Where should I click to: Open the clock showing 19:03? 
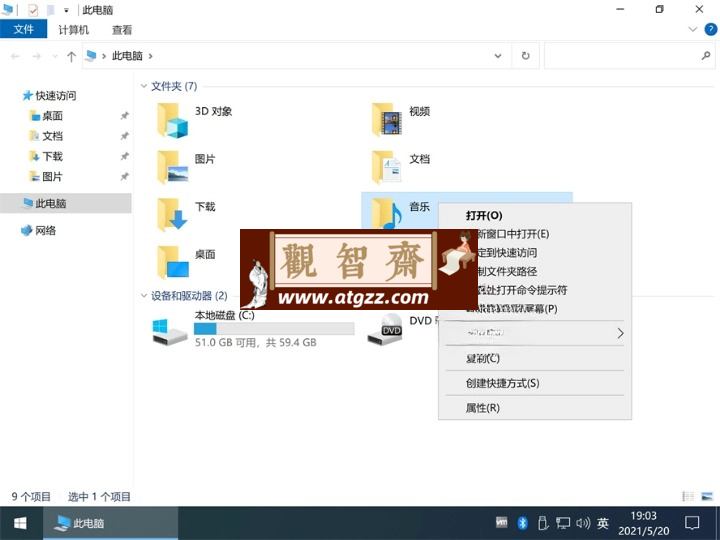tap(643, 523)
